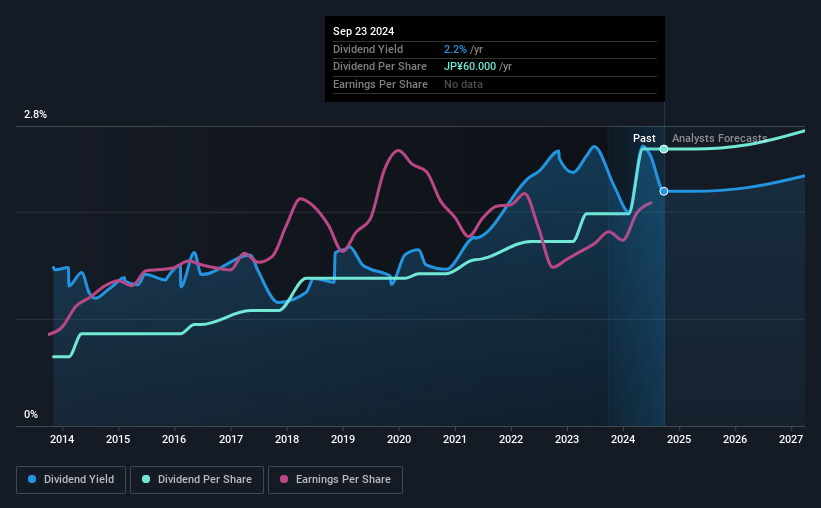Click the 2.8% y-axis label
Screen dimensions: 821x508
click(35, 114)
